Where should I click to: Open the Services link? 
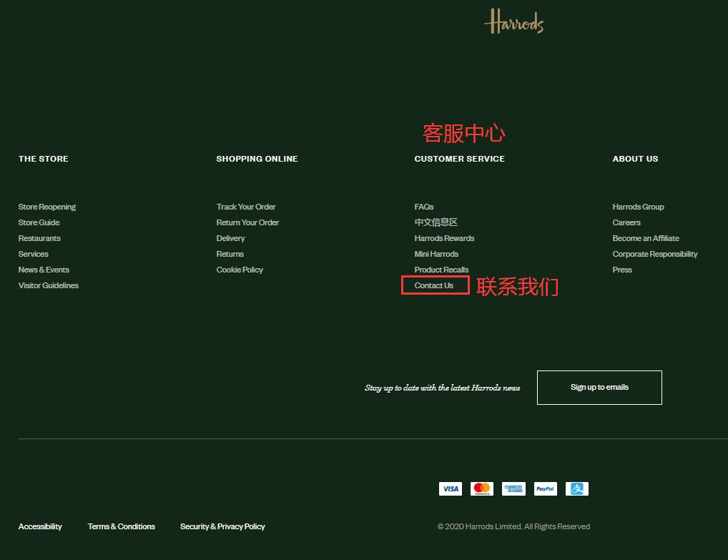[34, 254]
